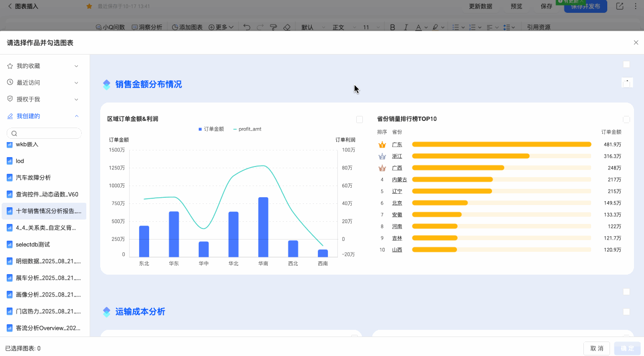Select the format painter icon
Image resolution: width=644 pixels, height=356 pixels.
point(273,27)
